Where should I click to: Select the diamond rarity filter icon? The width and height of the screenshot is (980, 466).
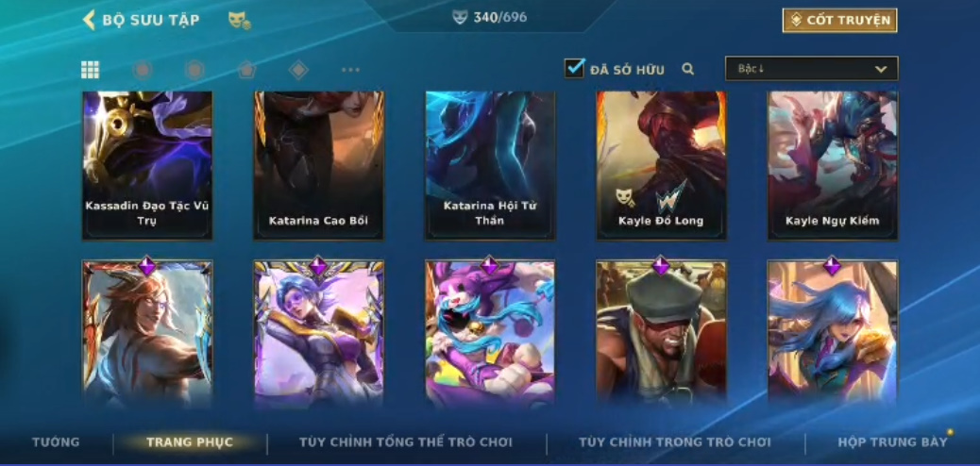pyautogui.click(x=298, y=70)
